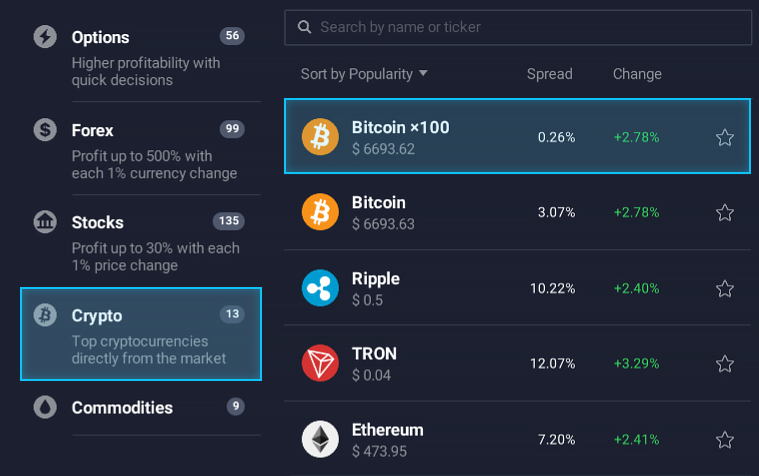Screen dimensions: 759x476
Task: Click the TRON logo icon
Action: pos(321,363)
